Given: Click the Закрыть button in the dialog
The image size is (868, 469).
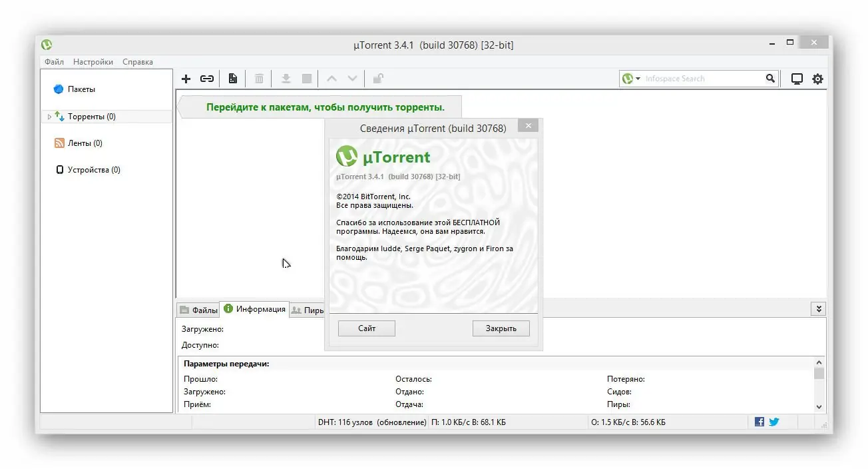Looking at the screenshot, I should point(501,328).
